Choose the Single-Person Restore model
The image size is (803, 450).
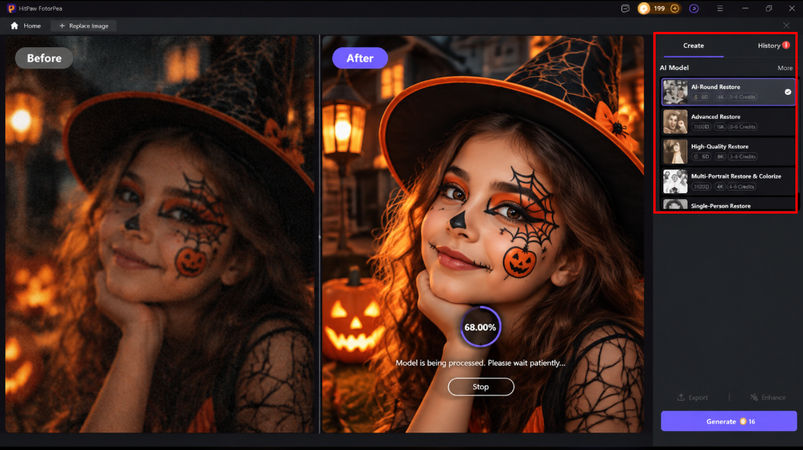click(728, 204)
